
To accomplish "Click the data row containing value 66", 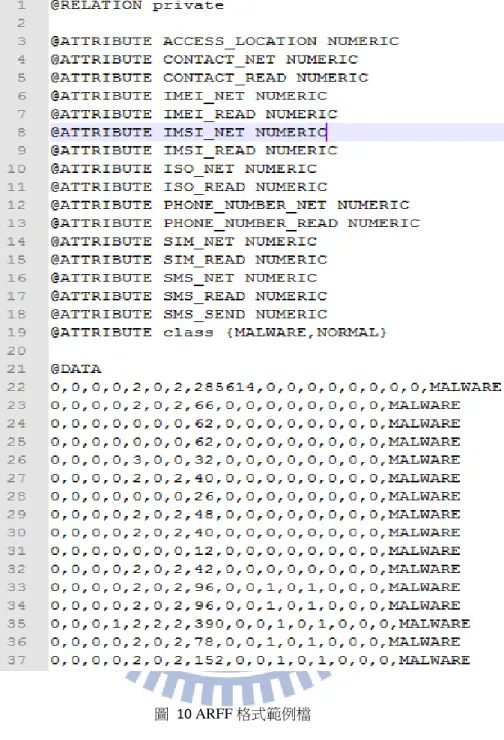I will [255, 405].
